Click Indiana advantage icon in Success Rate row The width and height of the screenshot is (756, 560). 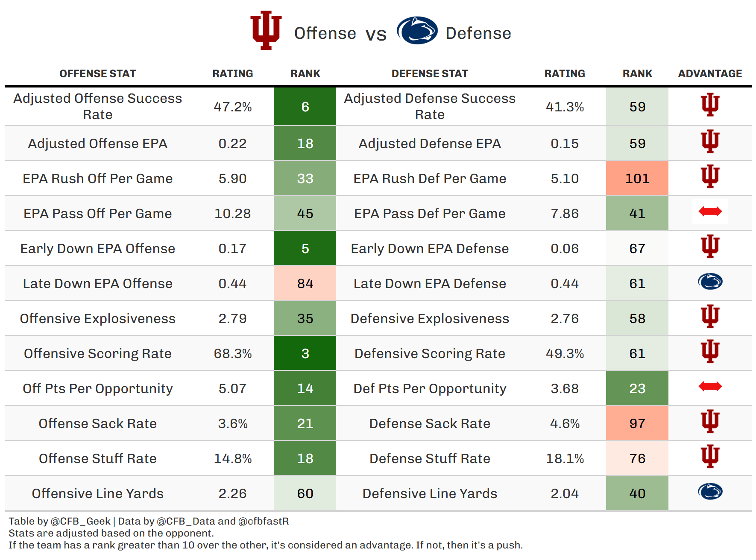[x=710, y=105]
